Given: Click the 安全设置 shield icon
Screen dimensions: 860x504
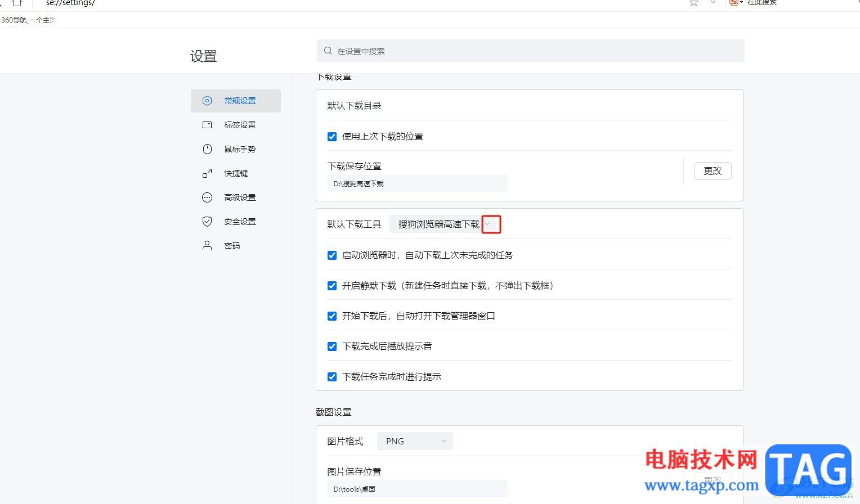Looking at the screenshot, I should (x=207, y=222).
